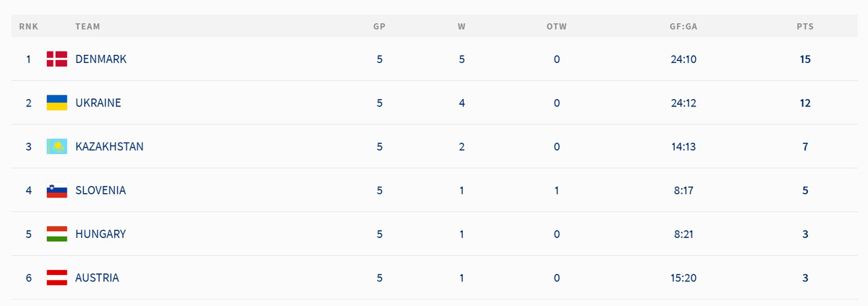Click the Slovenia flag icon
Image resolution: width=868 pixels, height=306 pixels.
coord(56,191)
